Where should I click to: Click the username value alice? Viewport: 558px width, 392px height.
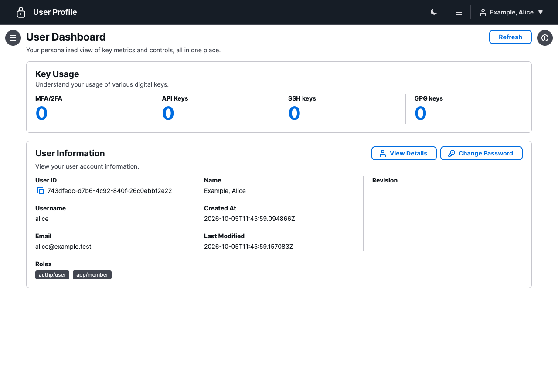pos(42,219)
